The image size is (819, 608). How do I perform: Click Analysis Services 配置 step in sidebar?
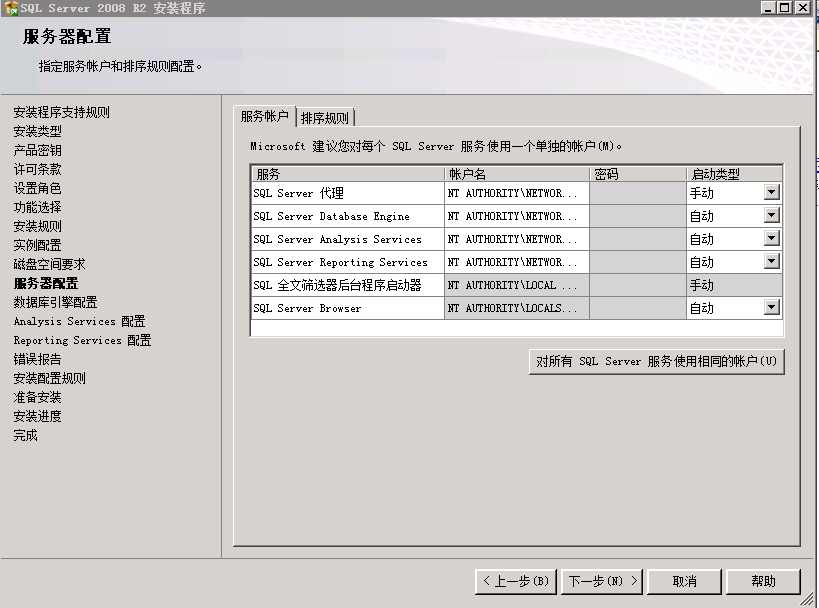point(79,321)
